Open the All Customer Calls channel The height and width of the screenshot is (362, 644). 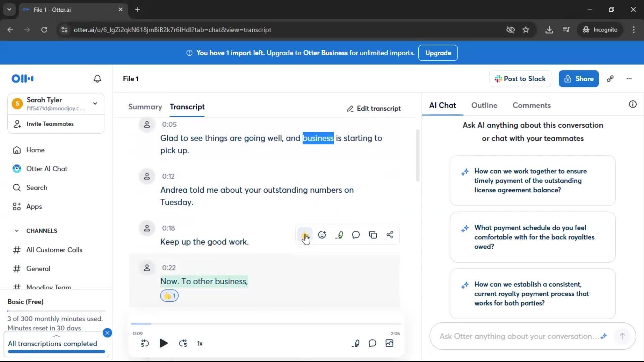click(48, 250)
